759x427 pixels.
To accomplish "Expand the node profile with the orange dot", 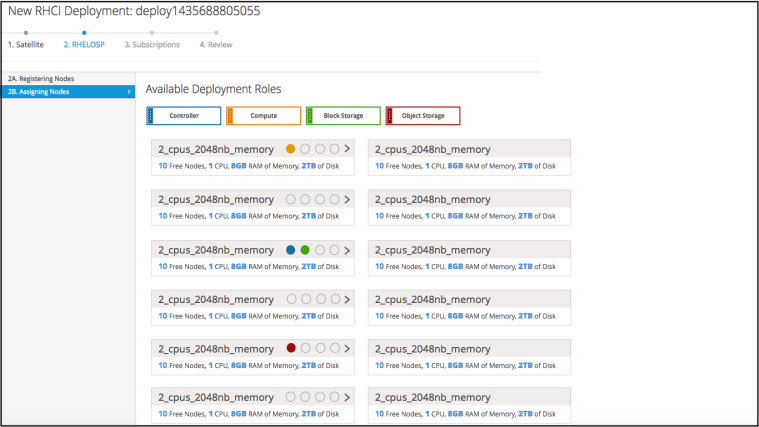I will click(x=347, y=149).
